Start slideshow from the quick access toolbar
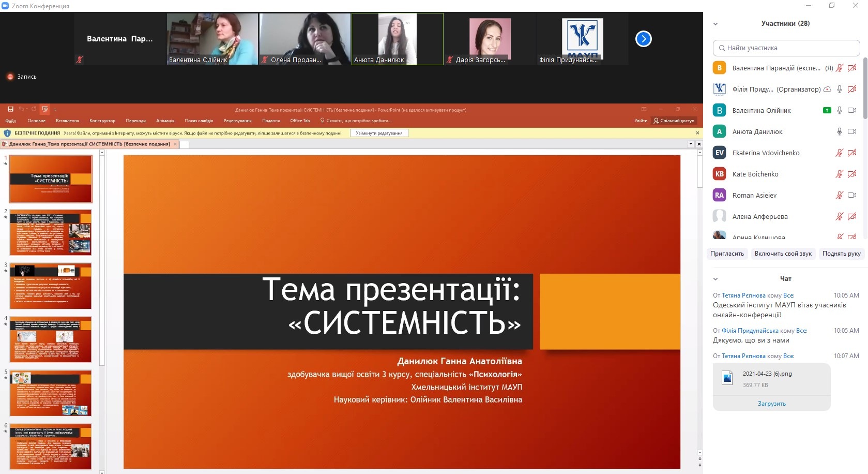868x474 pixels. 45,109
